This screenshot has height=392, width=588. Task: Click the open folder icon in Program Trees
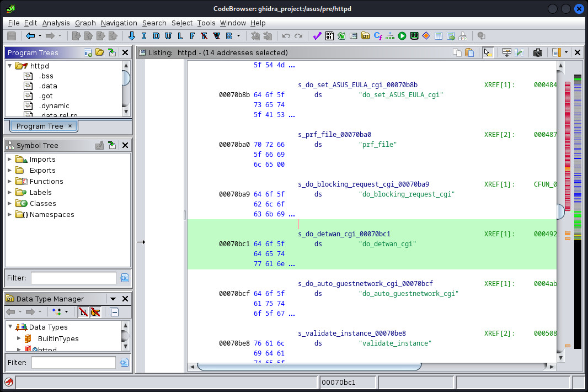100,52
